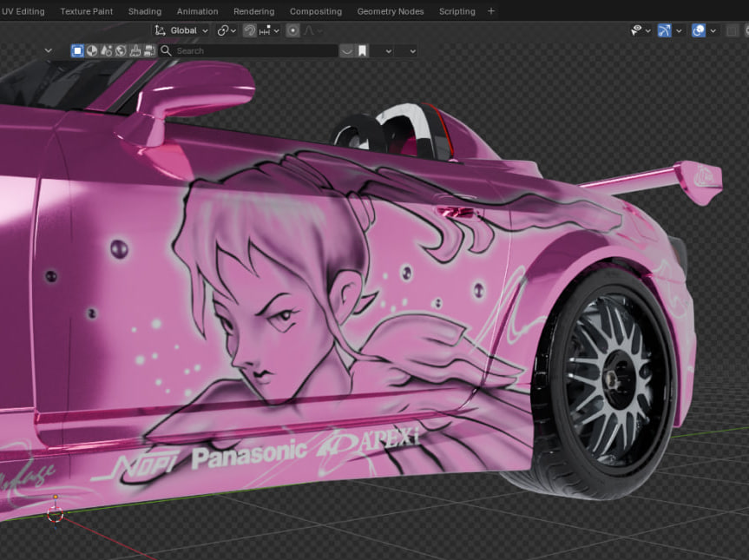This screenshot has width=749, height=560.
Task: Switch to the Scripting workspace tab
Action: [457, 11]
